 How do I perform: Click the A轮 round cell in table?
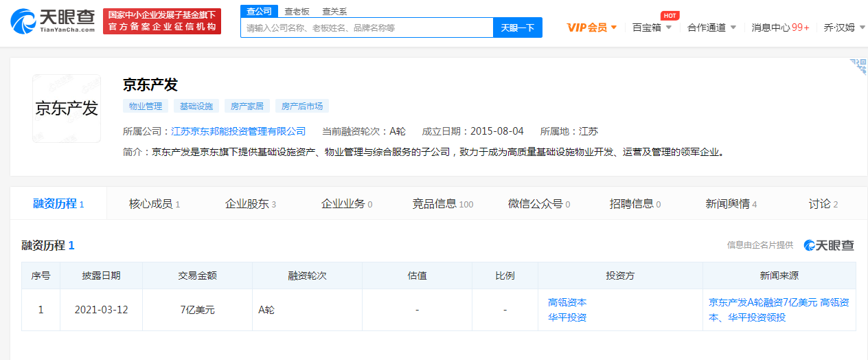tap(308, 310)
